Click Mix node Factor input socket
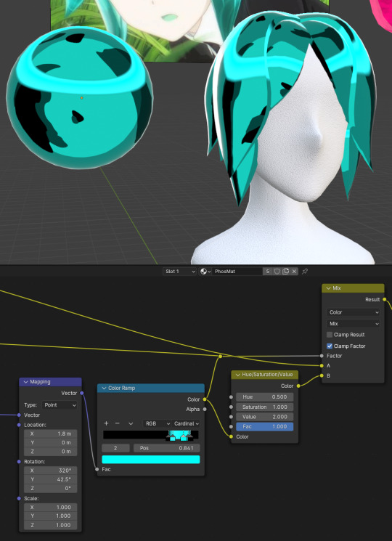Viewport: 392px width, 541px height. (x=322, y=356)
